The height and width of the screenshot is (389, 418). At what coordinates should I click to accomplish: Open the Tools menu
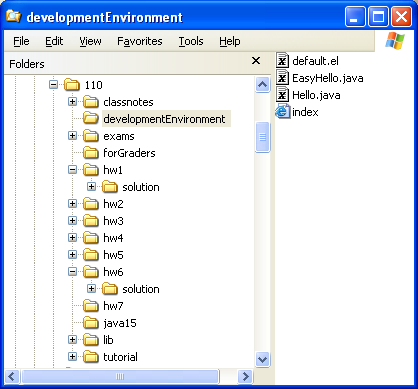pyautogui.click(x=191, y=41)
